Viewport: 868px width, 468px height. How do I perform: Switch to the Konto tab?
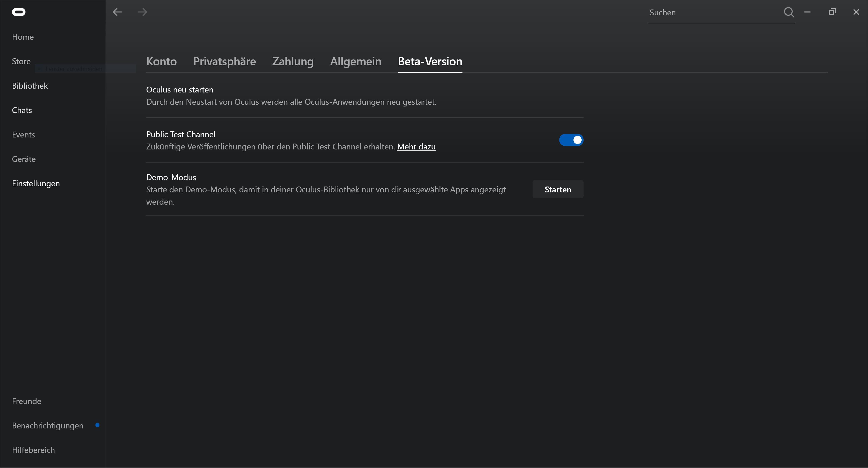pos(161,61)
